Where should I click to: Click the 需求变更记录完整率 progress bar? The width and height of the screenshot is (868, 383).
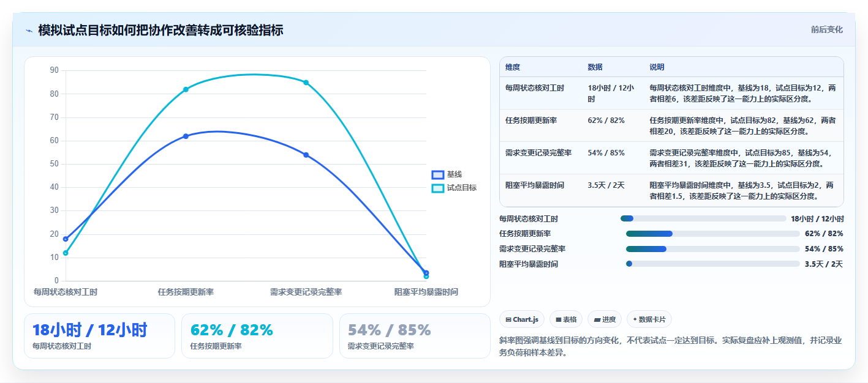click(x=712, y=249)
